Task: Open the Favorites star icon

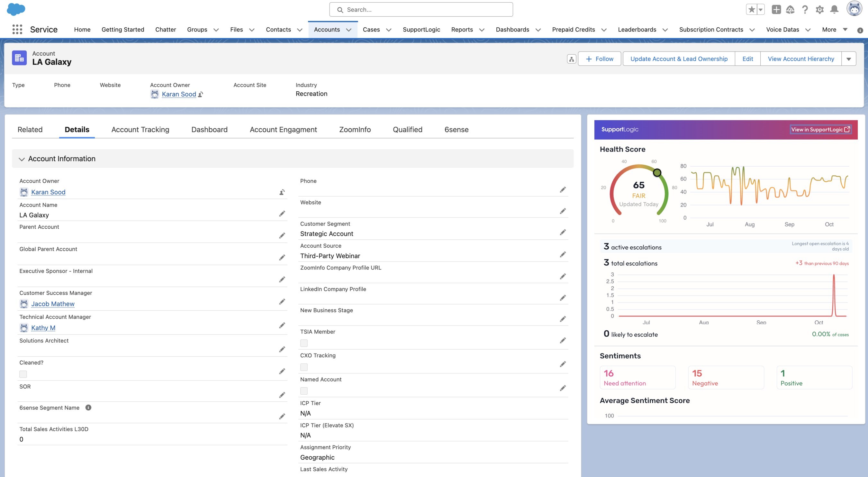Action: 751,9
